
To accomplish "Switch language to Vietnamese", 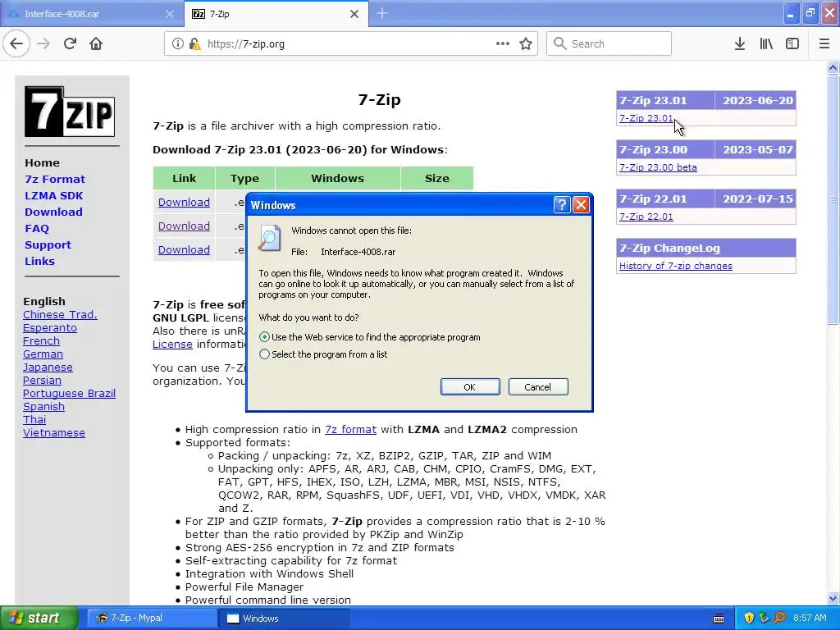I will 54,432.
